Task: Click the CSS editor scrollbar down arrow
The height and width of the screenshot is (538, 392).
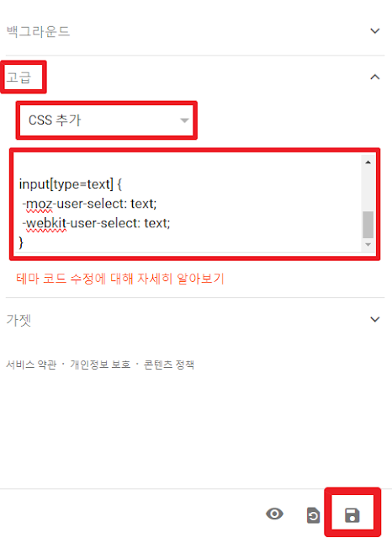Action: pos(368,245)
